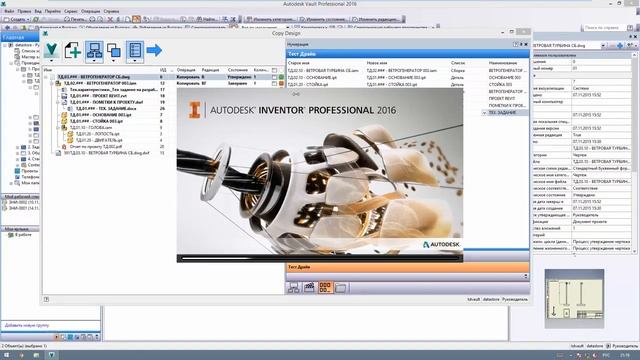This screenshot has width=640, height=360.
Task: Open the file name dropdown in properties pane
Action: pyautogui.click(x=603, y=46)
